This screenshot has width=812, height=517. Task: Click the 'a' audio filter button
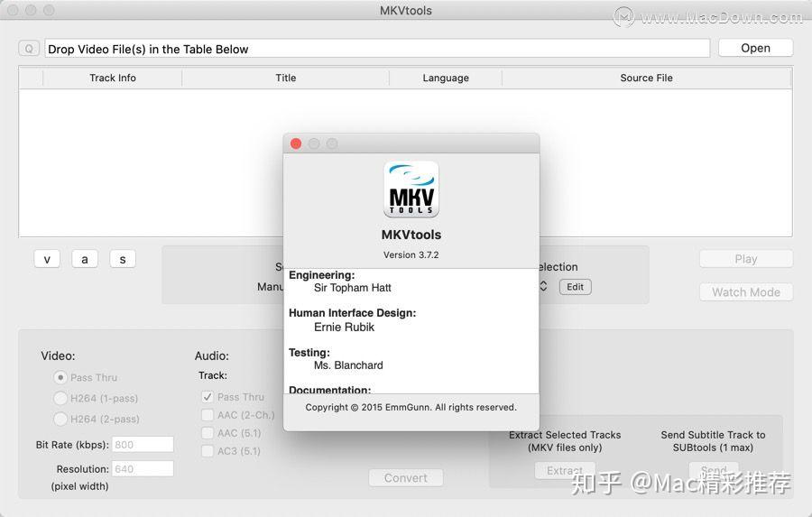pyautogui.click(x=85, y=259)
